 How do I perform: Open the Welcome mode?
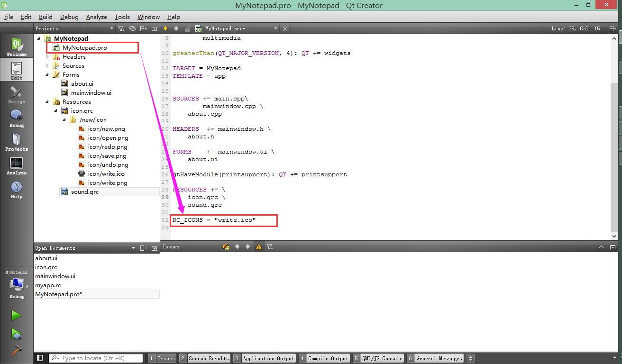point(17,47)
